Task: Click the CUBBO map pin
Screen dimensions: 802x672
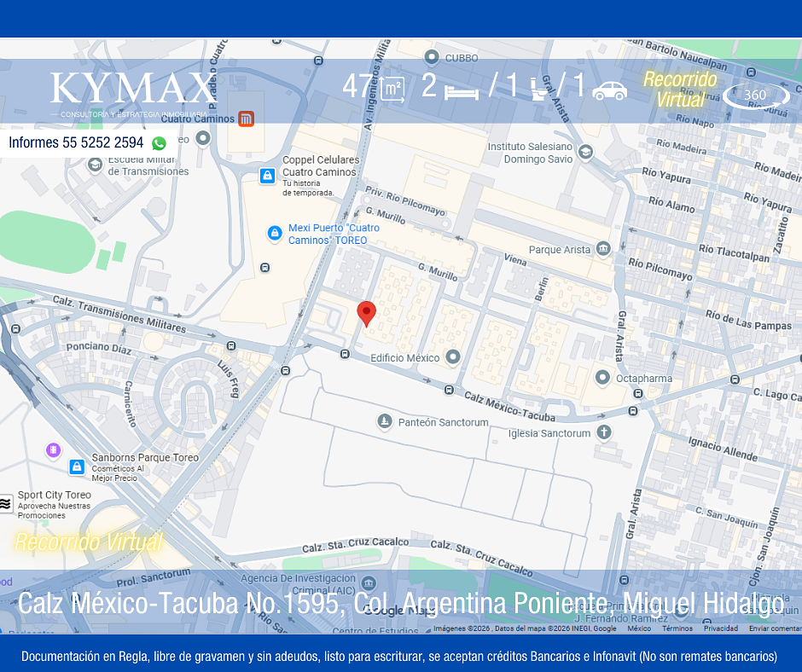Action: [432, 58]
